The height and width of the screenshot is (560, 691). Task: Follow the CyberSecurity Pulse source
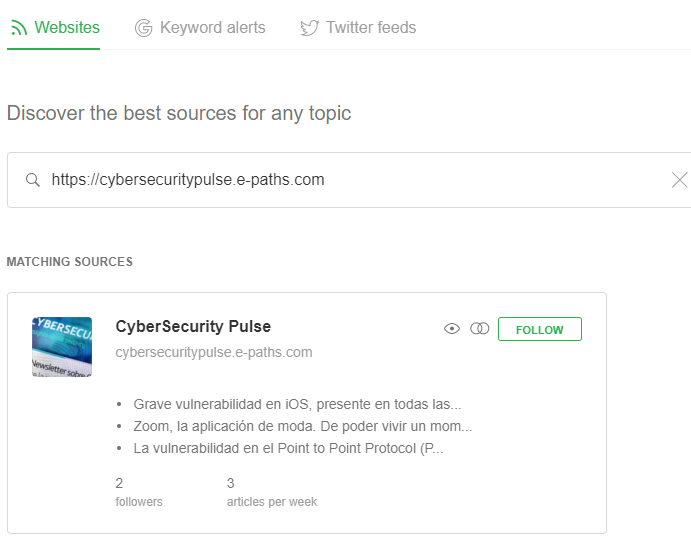click(x=539, y=329)
